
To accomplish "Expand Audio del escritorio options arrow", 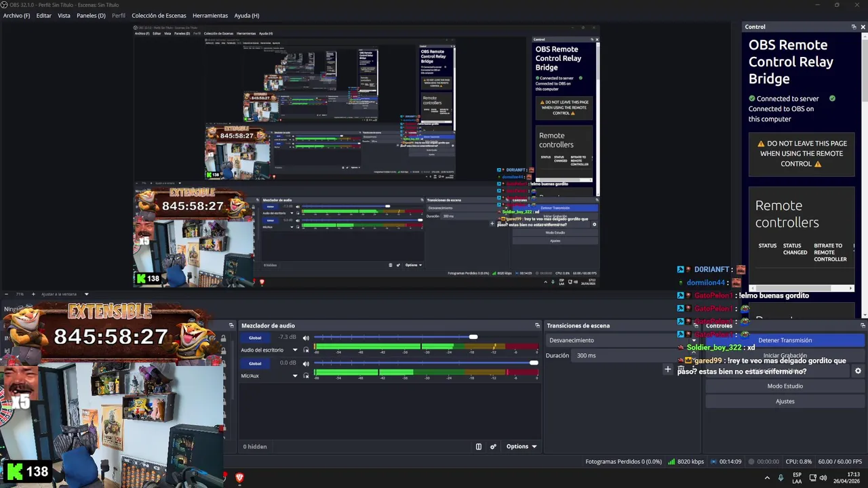I will (295, 350).
